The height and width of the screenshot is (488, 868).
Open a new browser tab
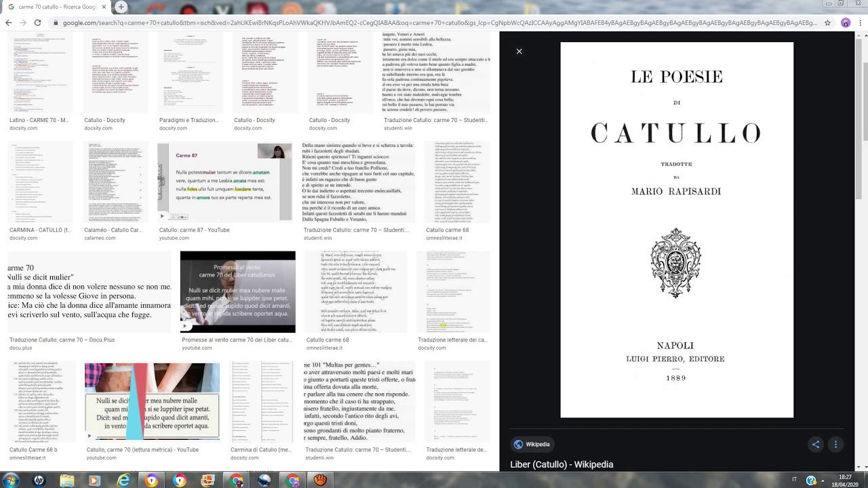(121, 7)
